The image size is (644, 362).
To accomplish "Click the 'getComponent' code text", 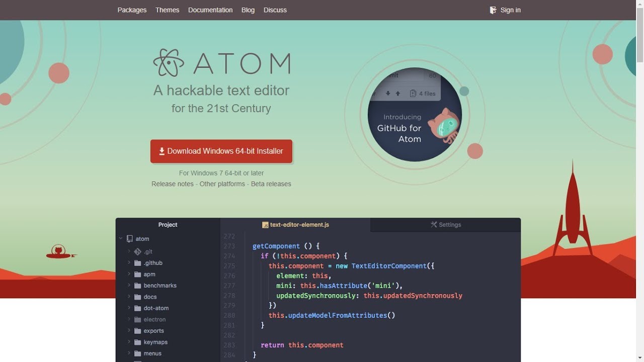I will pyautogui.click(x=276, y=246).
